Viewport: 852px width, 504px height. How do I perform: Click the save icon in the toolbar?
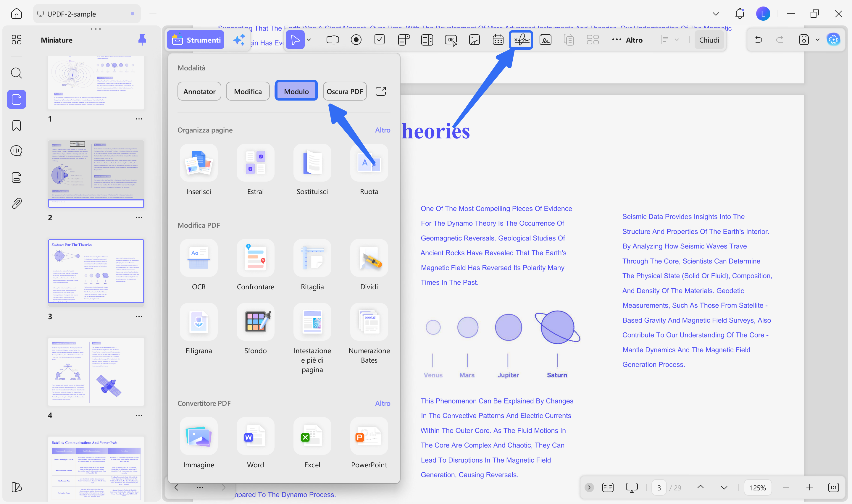(804, 40)
